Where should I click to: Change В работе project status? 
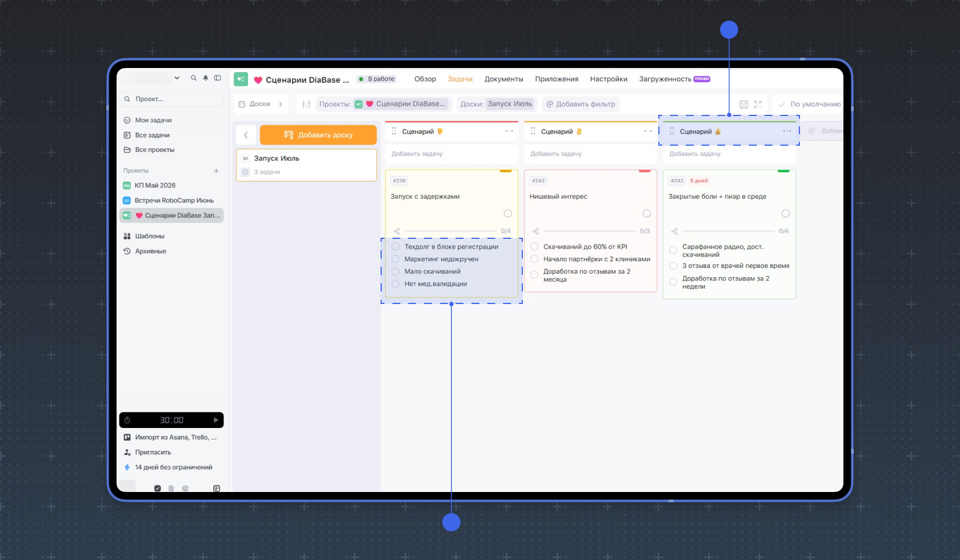click(377, 79)
